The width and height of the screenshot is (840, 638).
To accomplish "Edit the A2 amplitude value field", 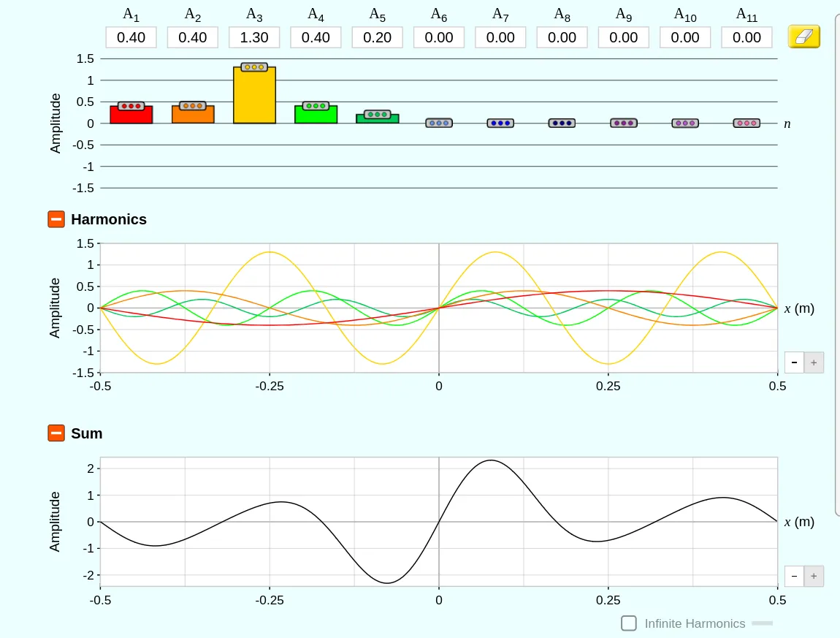I will coord(193,37).
